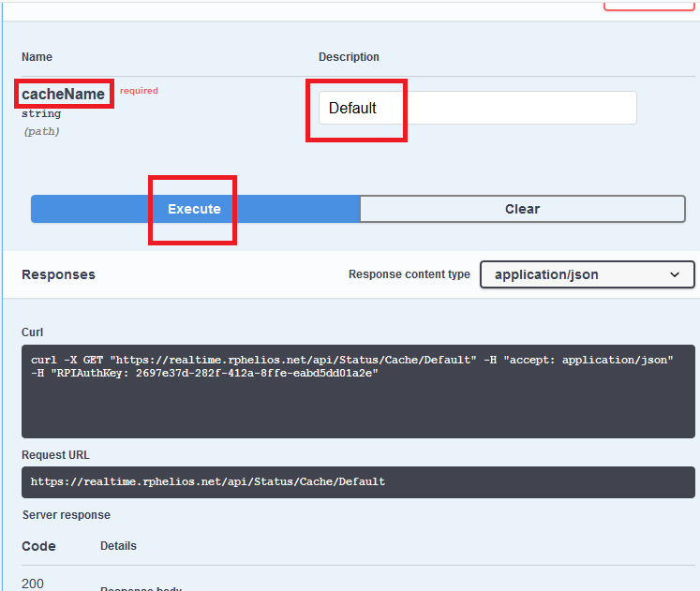Click the Server response label

(66, 515)
